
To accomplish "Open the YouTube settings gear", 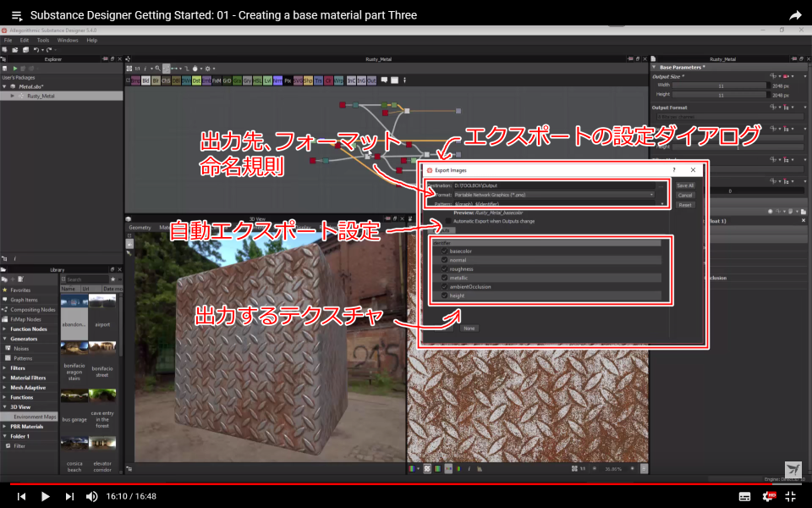I will pyautogui.click(x=769, y=496).
